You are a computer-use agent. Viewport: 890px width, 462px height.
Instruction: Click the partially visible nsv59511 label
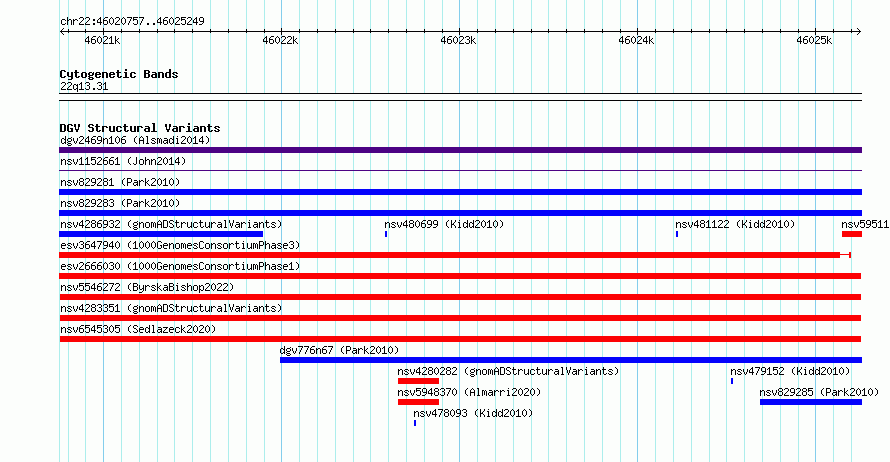coord(865,224)
